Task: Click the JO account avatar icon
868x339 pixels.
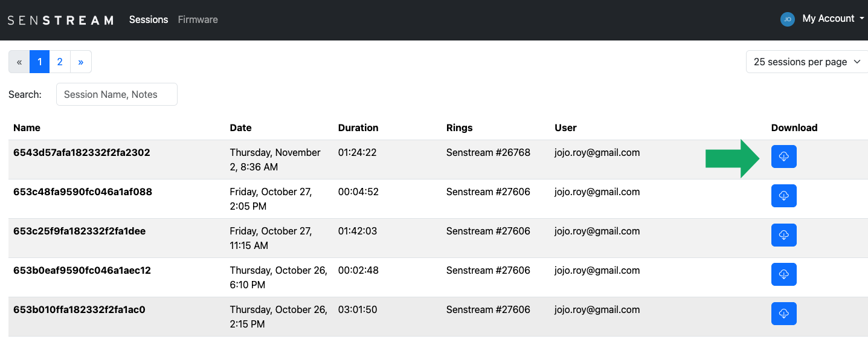Action: [x=787, y=19]
